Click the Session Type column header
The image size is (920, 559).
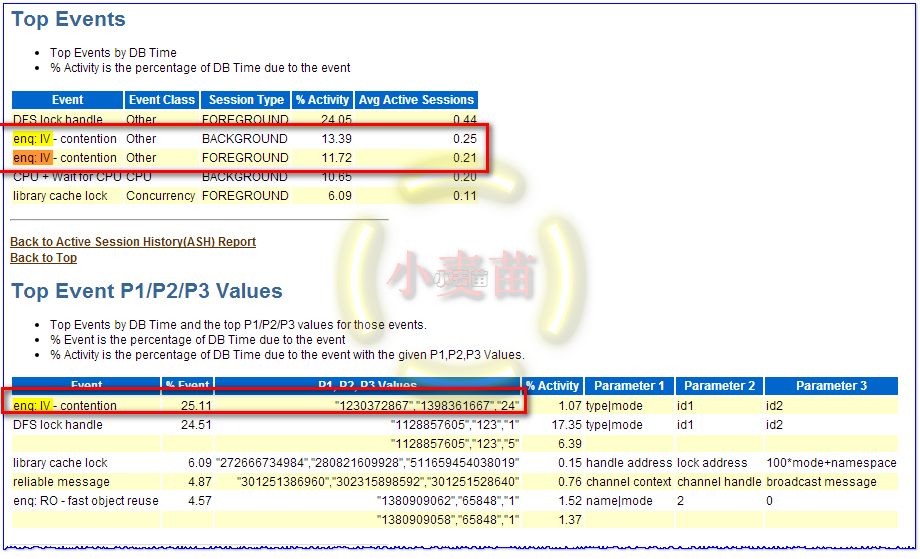(246, 100)
